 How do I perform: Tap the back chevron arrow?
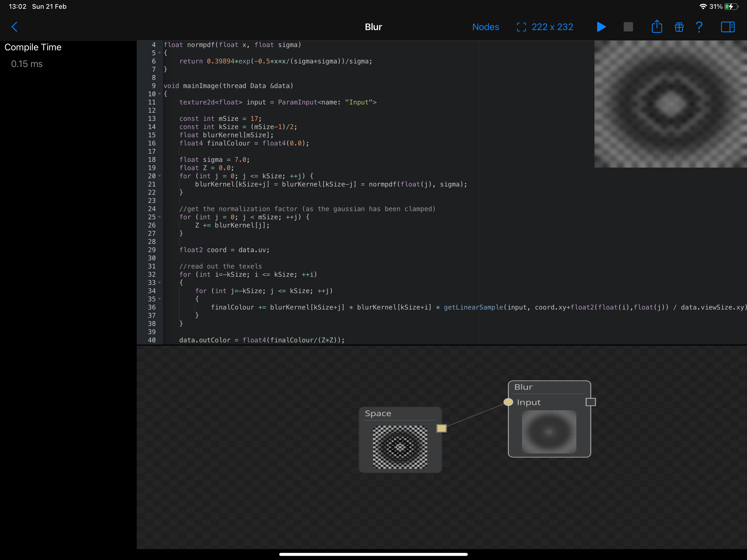pos(14,27)
